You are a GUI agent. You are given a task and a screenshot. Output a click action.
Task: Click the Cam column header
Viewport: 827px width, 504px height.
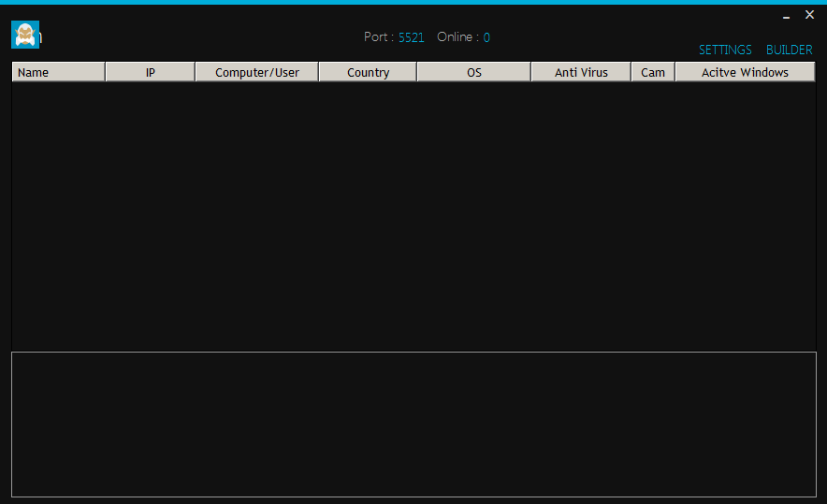(x=653, y=72)
